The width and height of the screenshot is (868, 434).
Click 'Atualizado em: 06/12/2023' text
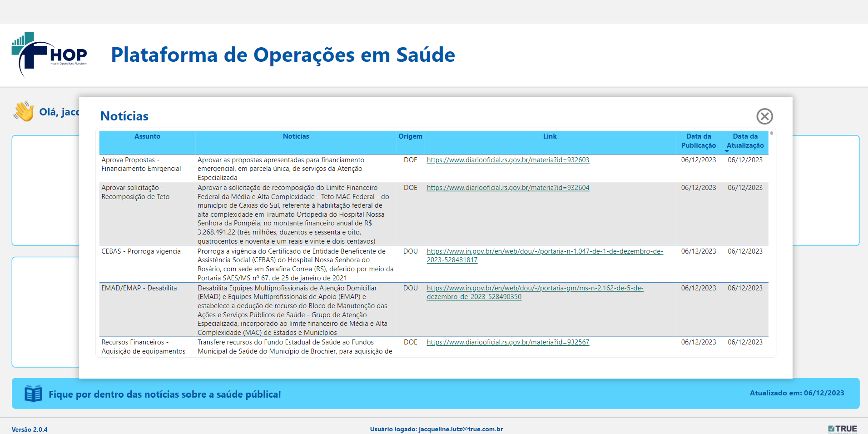click(x=797, y=393)
